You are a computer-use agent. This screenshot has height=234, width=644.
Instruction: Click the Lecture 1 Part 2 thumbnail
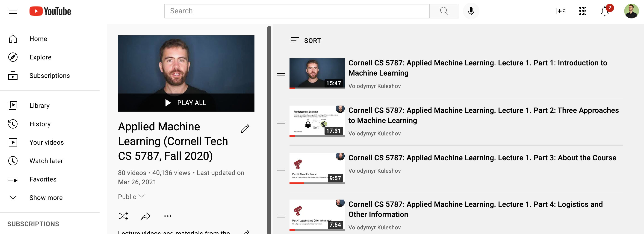tap(317, 121)
